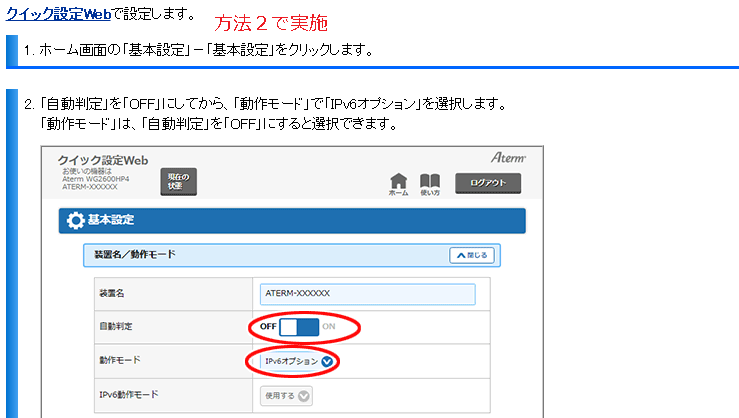The height and width of the screenshot is (418, 739).
Task: Click the ログアウト button
Action: point(489,182)
